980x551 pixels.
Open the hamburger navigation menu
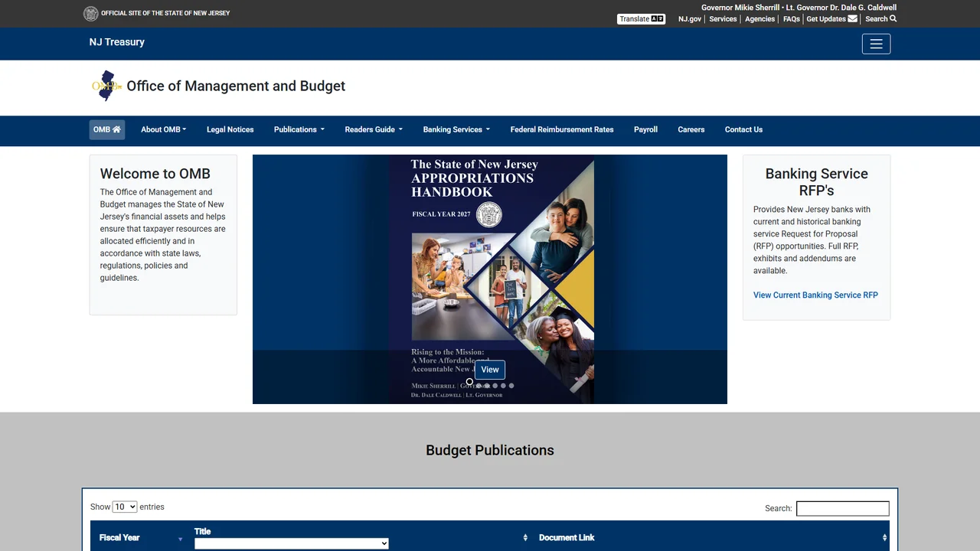(x=876, y=44)
